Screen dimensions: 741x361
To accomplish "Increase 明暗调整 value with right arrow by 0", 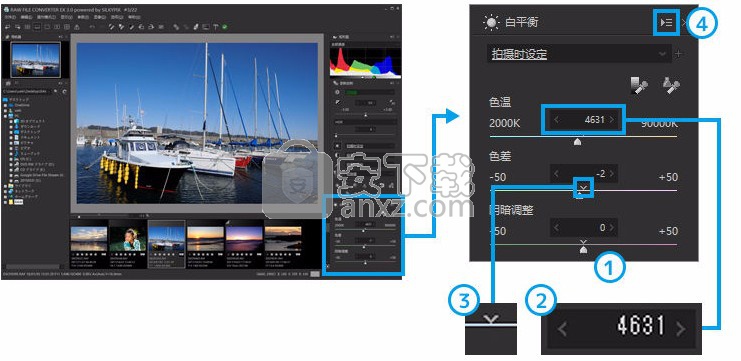I will coord(612,228).
